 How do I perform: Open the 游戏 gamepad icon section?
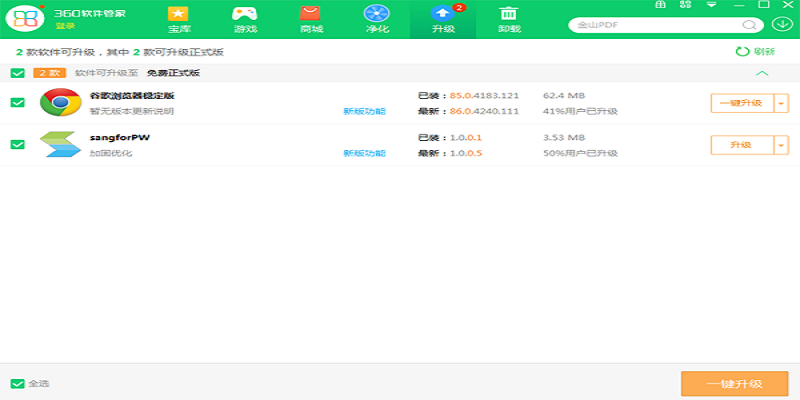(x=245, y=19)
